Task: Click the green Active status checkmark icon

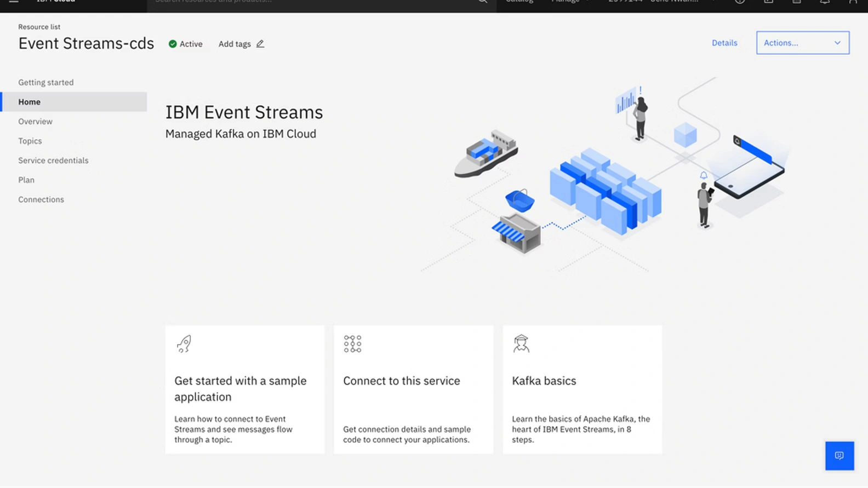Action: tap(173, 44)
